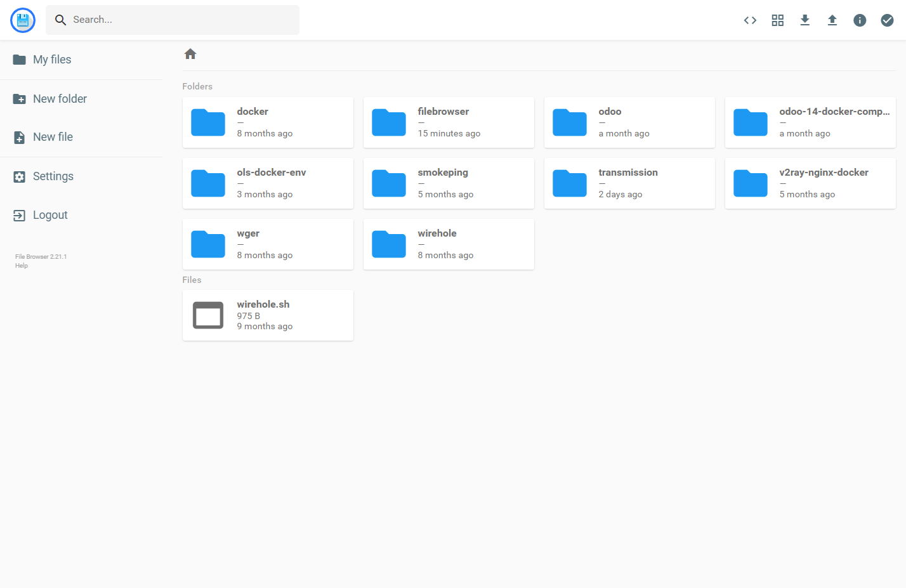Screen dimensions: 906x588
Task: Select the smokeping folder name
Action: coord(443,173)
